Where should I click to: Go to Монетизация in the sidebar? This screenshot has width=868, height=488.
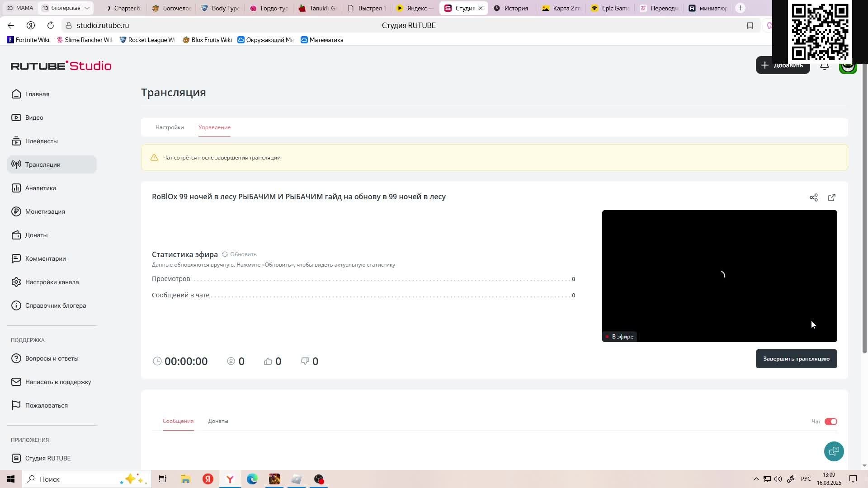[x=45, y=211]
